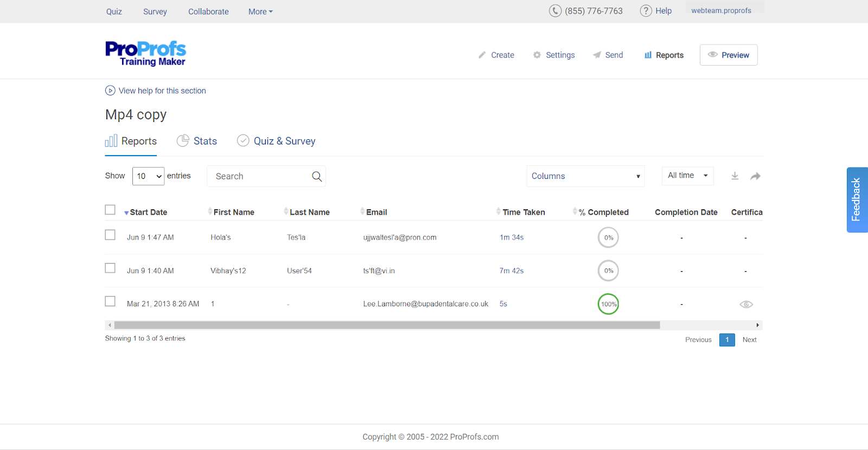868x450 pixels.
Task: Click the play icon for section help
Action: click(110, 91)
